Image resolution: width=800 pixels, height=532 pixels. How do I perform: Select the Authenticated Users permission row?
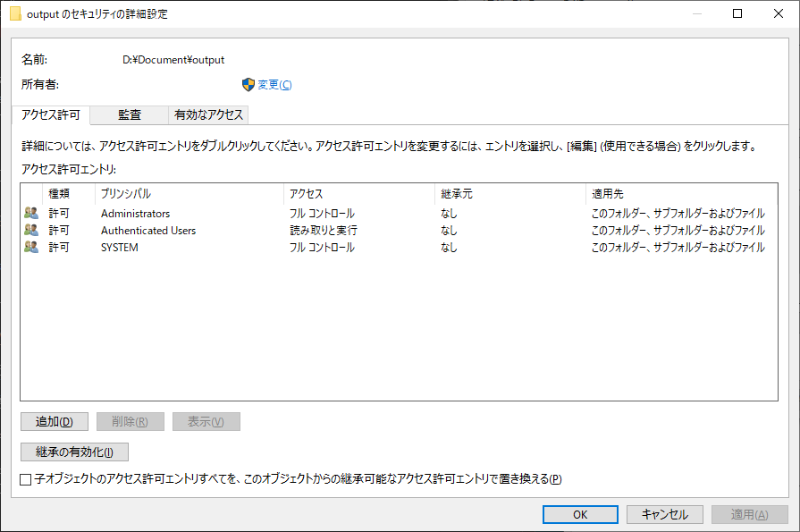[x=148, y=231]
